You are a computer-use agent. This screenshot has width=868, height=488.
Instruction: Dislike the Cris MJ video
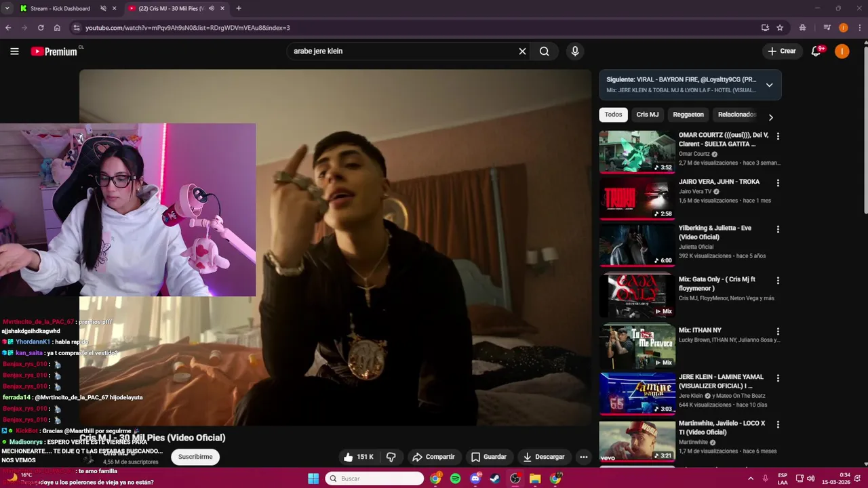coord(391,457)
